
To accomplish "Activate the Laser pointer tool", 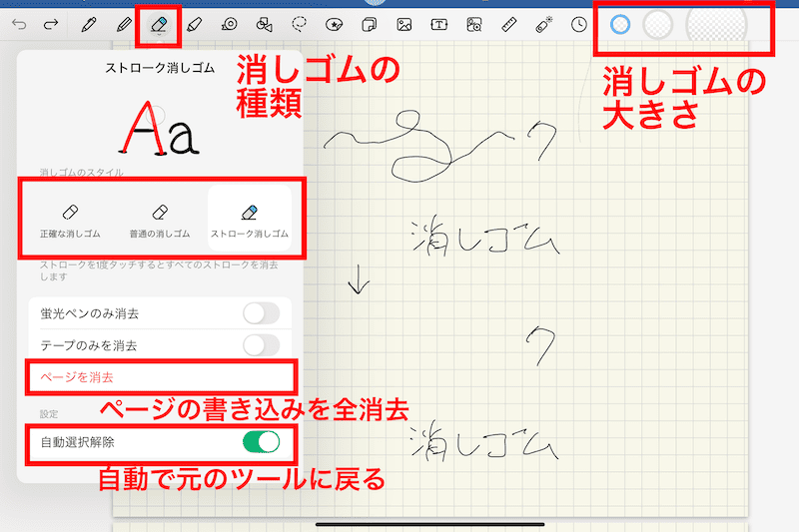I will click(543, 23).
